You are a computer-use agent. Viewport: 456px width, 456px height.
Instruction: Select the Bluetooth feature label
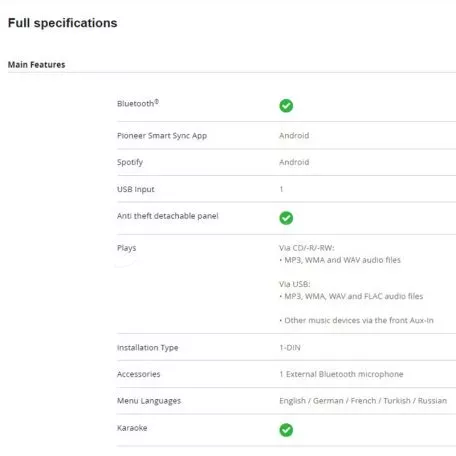(138, 103)
